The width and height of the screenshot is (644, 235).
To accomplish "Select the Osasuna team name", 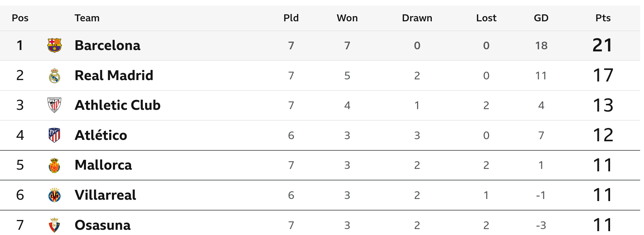I will tap(102, 225).
